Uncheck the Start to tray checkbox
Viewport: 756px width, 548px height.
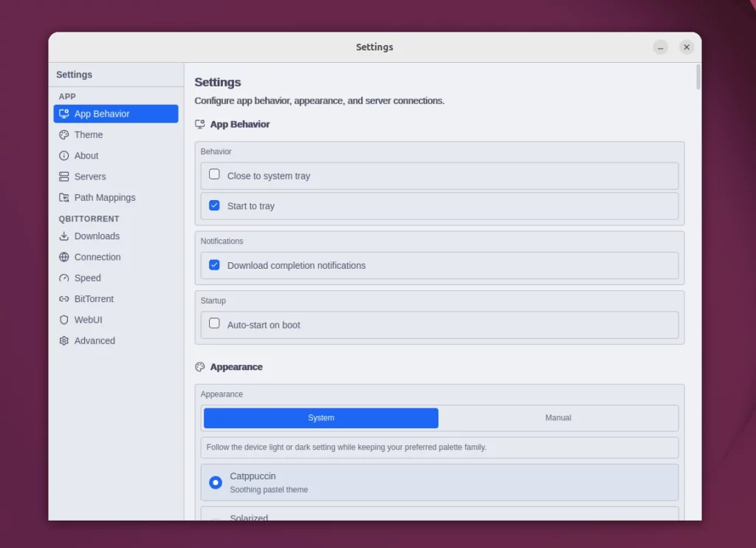coord(214,205)
